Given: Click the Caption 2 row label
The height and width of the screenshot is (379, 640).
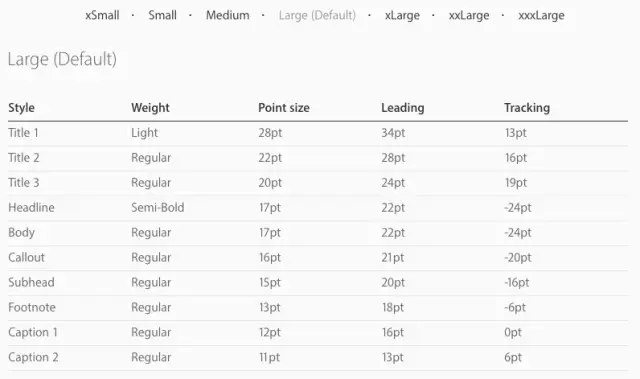Looking at the screenshot, I should (x=33, y=357).
